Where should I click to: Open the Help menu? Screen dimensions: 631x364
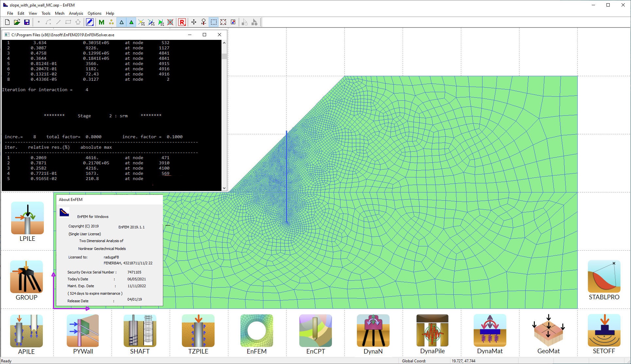coord(110,13)
